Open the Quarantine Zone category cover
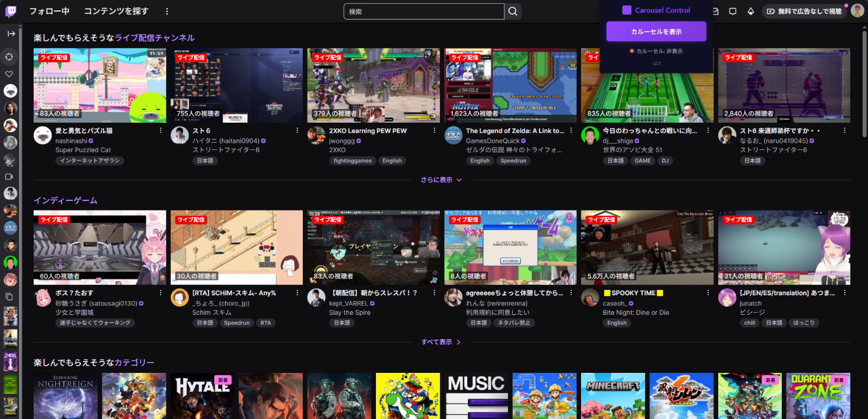This screenshot has width=868, height=419. 818,396
